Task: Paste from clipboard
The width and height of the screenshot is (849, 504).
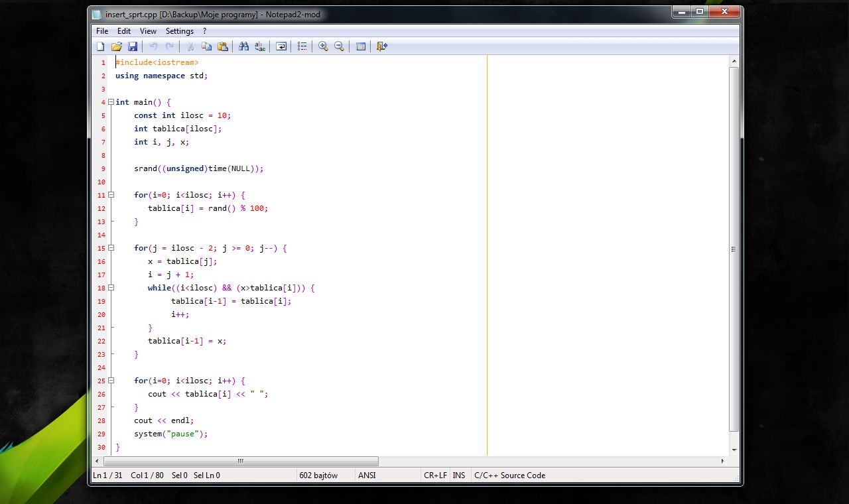Action: 224,46
